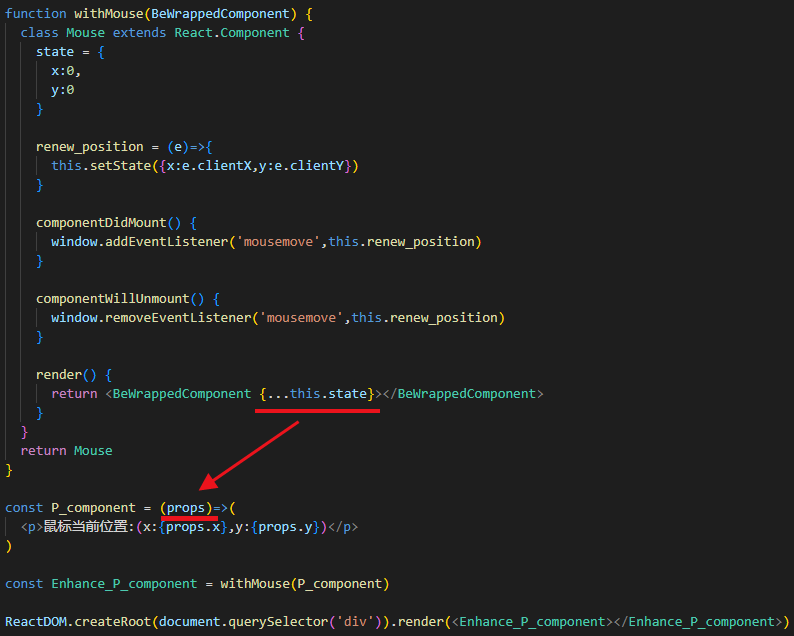The width and height of the screenshot is (794, 636).
Task: Click the BeWrappedComponent parameter in function signature
Action: tap(220, 14)
